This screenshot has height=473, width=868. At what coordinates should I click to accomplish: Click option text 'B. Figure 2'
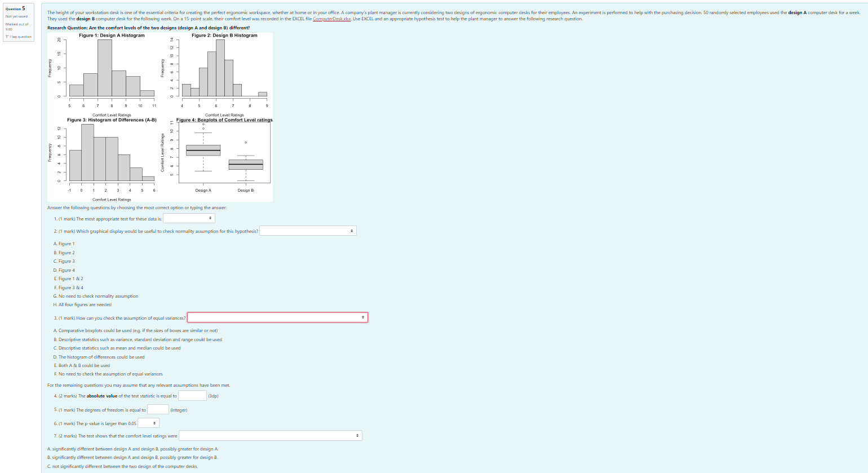64,253
